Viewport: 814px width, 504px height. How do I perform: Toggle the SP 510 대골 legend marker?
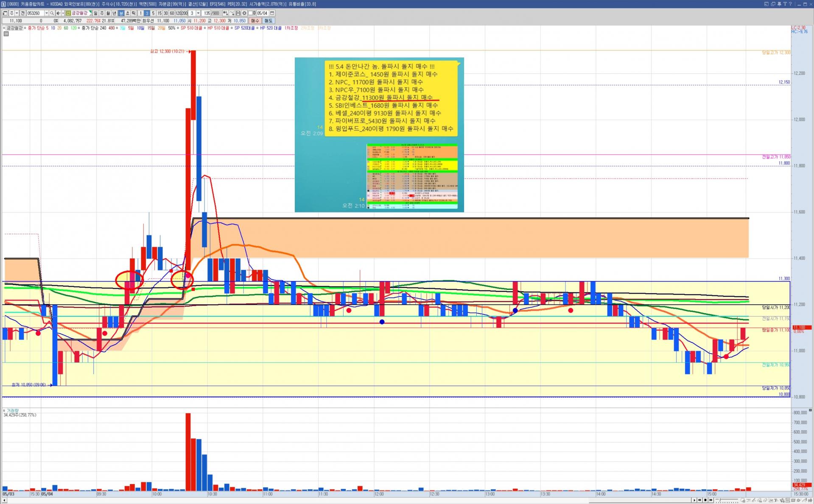178,28
